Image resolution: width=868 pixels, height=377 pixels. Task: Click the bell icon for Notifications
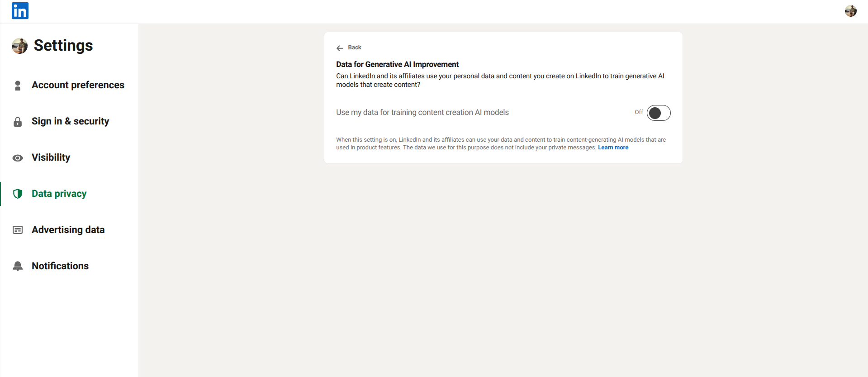18,266
